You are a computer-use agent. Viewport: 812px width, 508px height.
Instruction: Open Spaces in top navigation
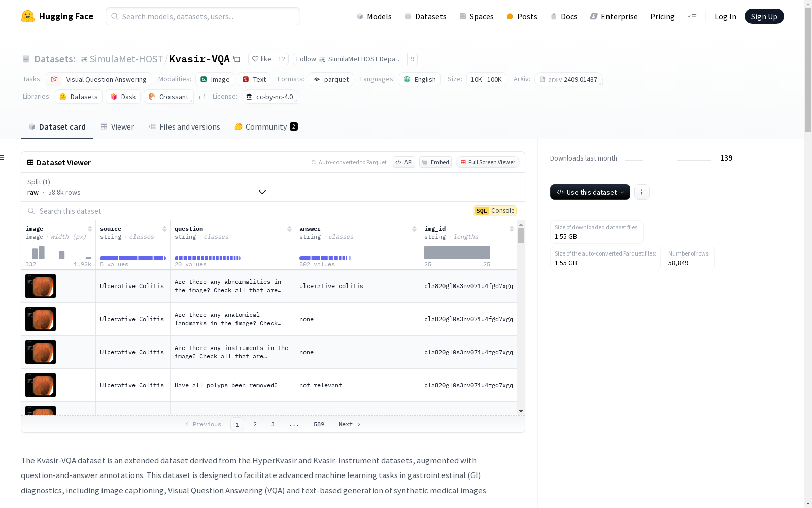coord(477,16)
